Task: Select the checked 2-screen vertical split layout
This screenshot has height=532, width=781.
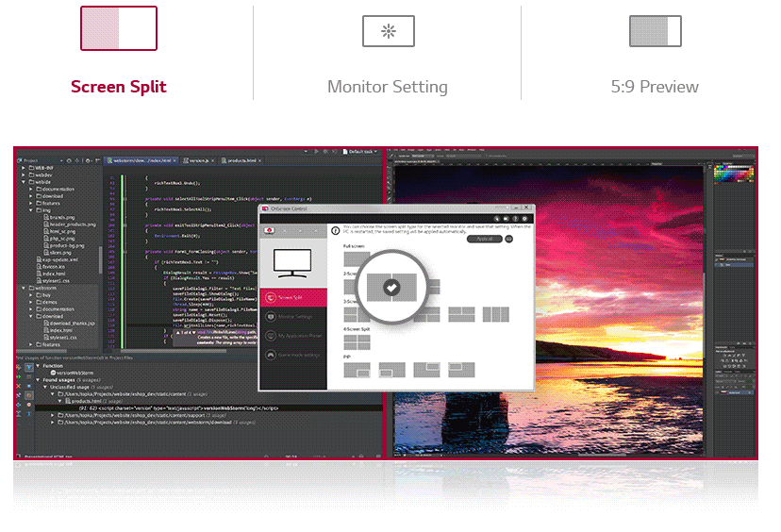Action: coord(391,288)
